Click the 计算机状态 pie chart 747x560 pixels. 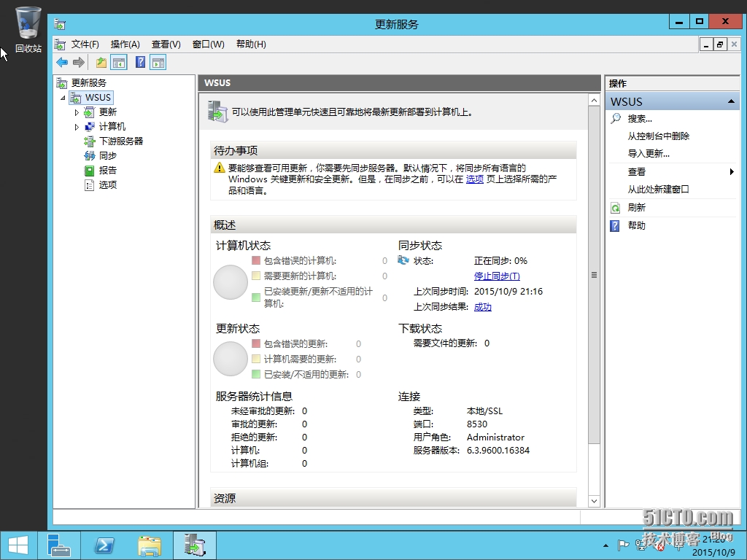231,282
